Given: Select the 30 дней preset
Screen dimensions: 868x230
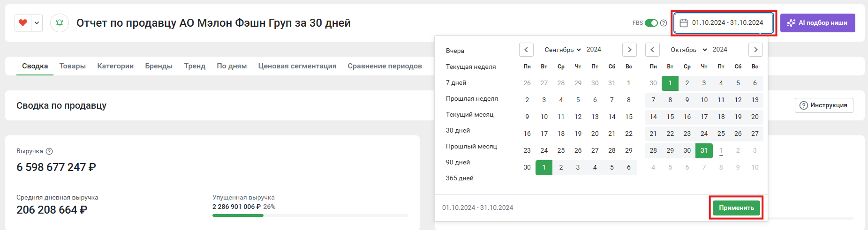Looking at the screenshot, I should pos(458,130).
